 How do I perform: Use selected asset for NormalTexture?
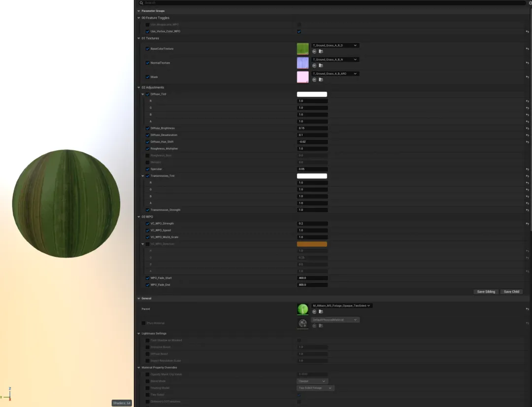pos(314,66)
